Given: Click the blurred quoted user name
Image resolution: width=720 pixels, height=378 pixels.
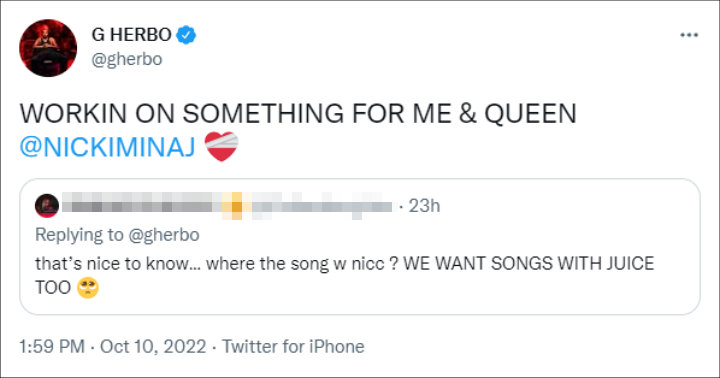Looking at the screenshot, I should [x=227, y=206].
